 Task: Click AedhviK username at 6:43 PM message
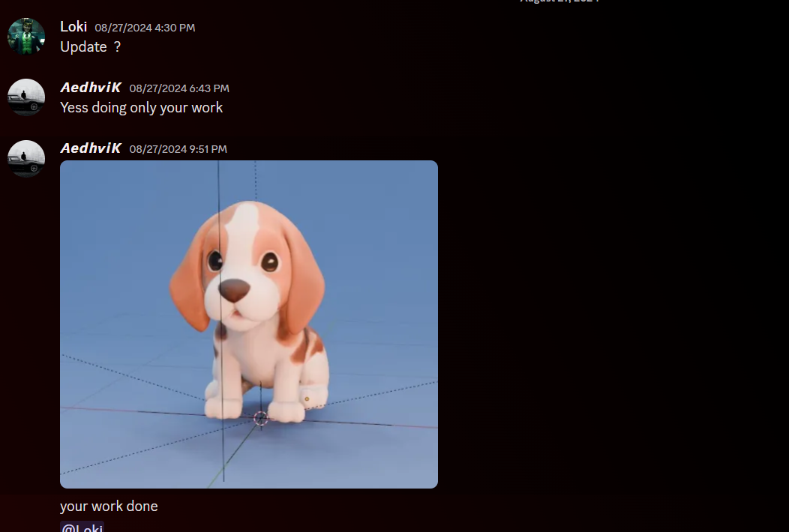tap(91, 88)
